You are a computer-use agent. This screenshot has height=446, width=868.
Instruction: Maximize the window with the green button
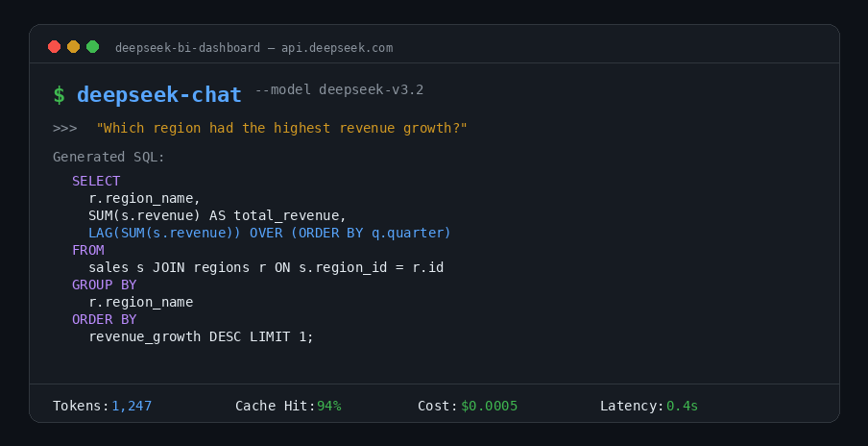(x=93, y=46)
